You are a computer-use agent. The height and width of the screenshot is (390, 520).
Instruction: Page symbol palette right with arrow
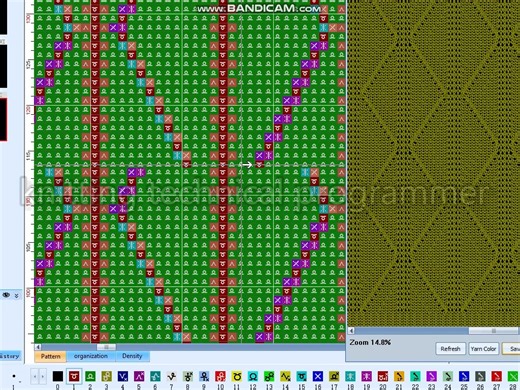pyautogui.click(x=43, y=377)
